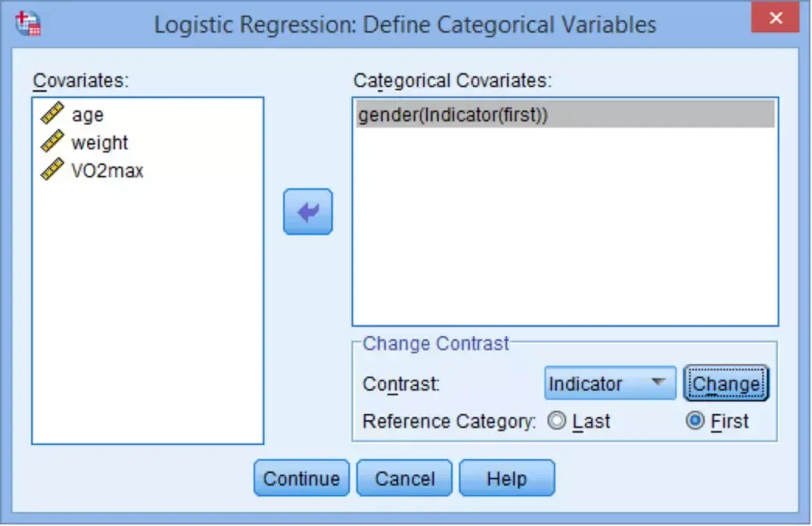This screenshot has width=812, height=526.
Task: Select gender(Indicator(first)) in Categorical Covariates
Action: click(x=565, y=114)
